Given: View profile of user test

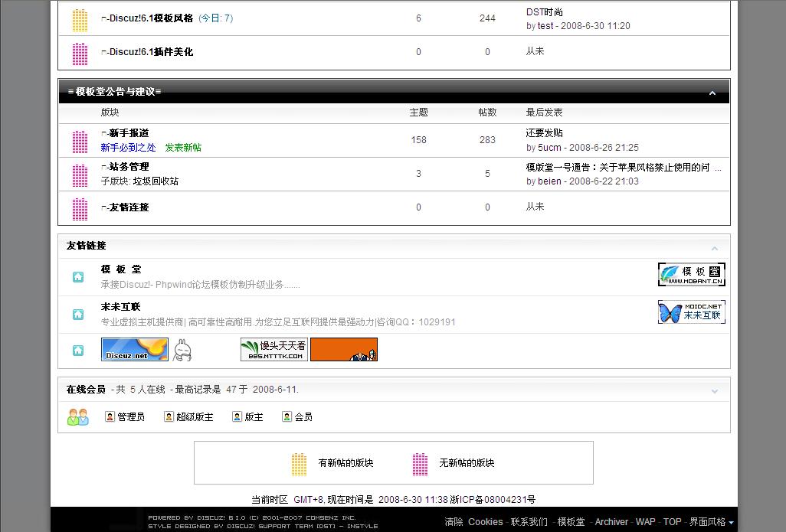Looking at the screenshot, I should tap(545, 26).
